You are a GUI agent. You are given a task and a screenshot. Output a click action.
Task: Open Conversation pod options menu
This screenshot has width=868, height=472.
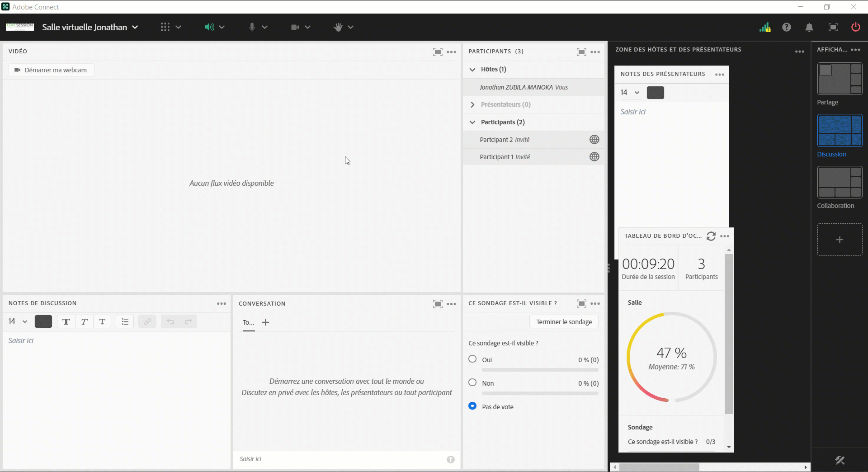coord(452,304)
